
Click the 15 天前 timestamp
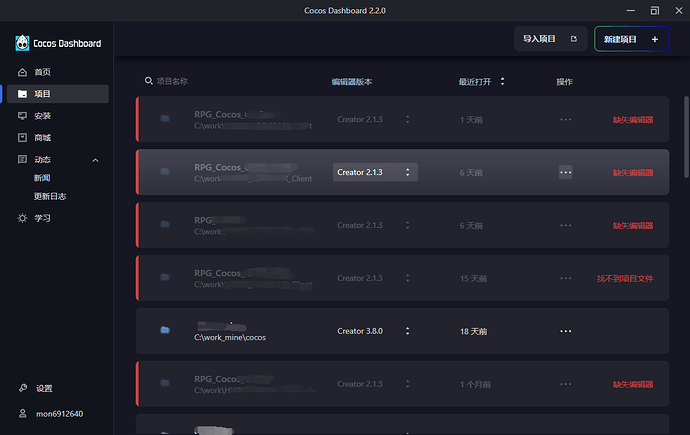point(473,278)
